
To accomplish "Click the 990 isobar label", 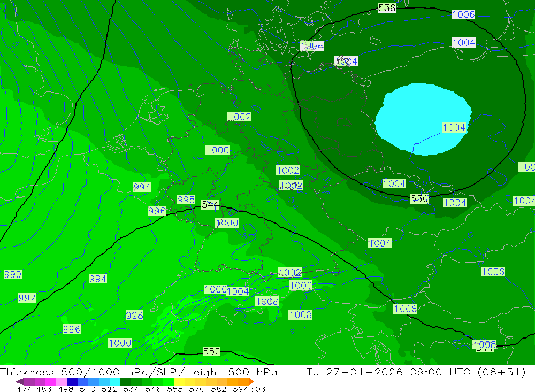I will tap(13, 274).
